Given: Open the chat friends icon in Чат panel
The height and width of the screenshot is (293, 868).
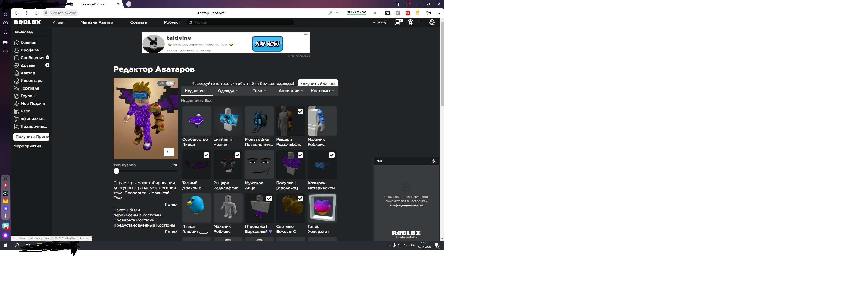Looking at the screenshot, I should 434,161.
